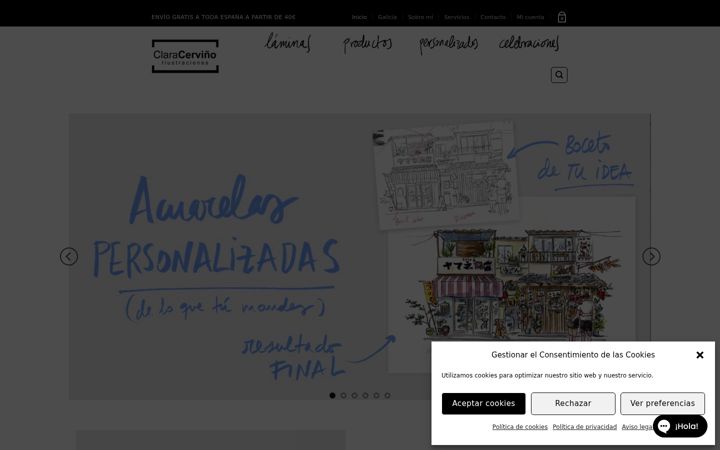Open the celebraciones menu
This screenshot has width=720, height=450.
(529, 43)
